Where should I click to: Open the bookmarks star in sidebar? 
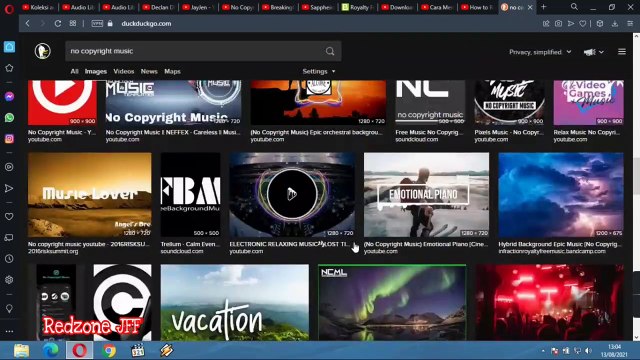(9, 68)
